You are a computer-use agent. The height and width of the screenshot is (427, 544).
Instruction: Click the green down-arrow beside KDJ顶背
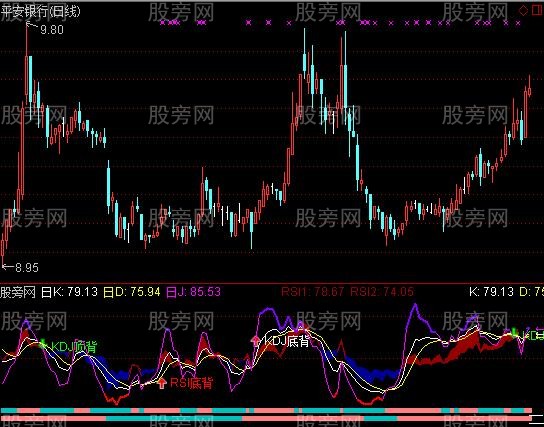[x=42, y=343]
